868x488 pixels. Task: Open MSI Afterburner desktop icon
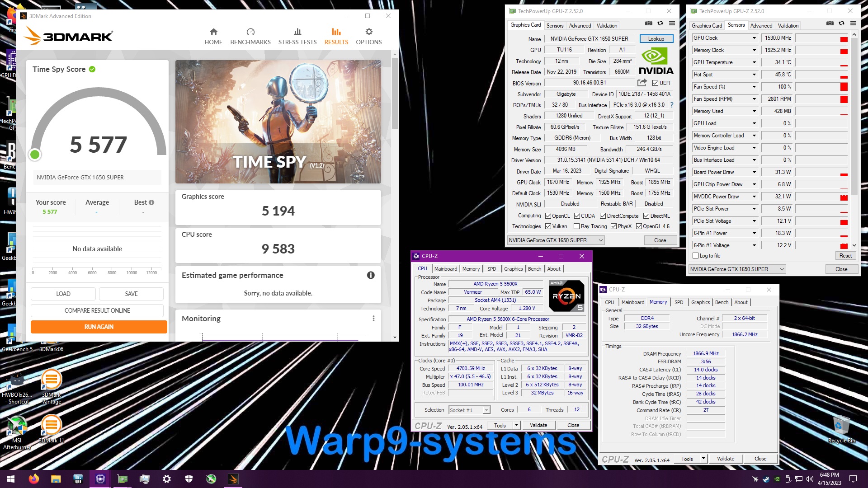[17, 432]
